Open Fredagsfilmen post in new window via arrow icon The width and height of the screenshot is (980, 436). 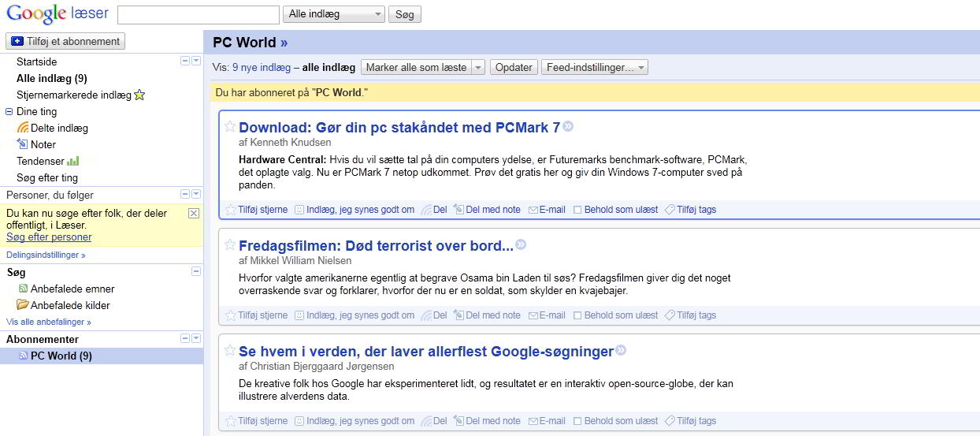tap(521, 245)
